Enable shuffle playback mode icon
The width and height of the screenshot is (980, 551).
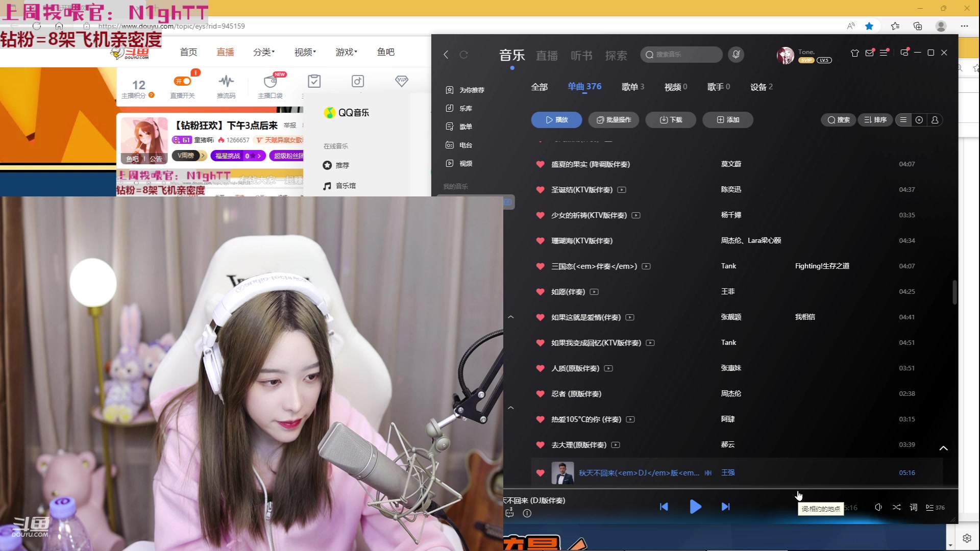point(896,507)
